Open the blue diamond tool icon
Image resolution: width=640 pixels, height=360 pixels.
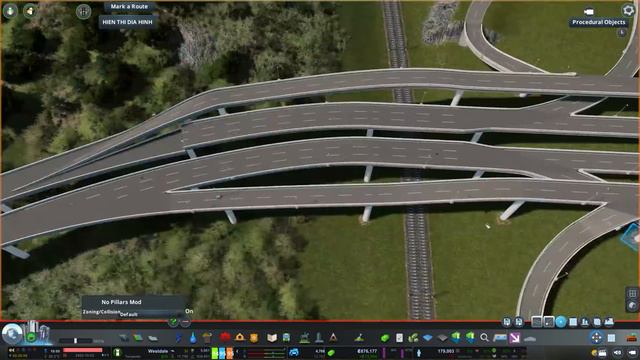point(427,338)
